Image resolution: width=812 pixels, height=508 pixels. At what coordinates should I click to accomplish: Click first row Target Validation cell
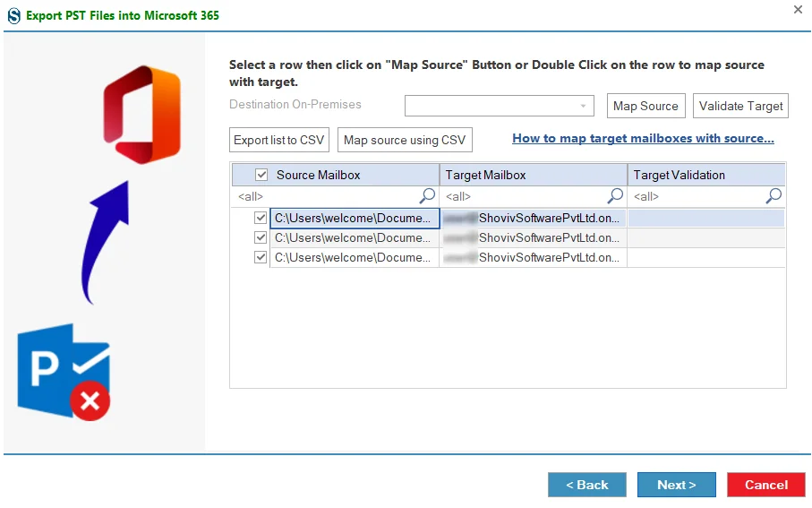[706, 219]
